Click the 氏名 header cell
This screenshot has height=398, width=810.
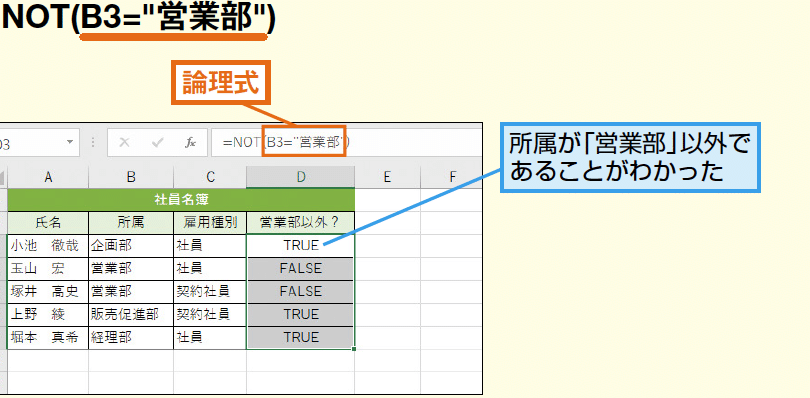point(48,223)
